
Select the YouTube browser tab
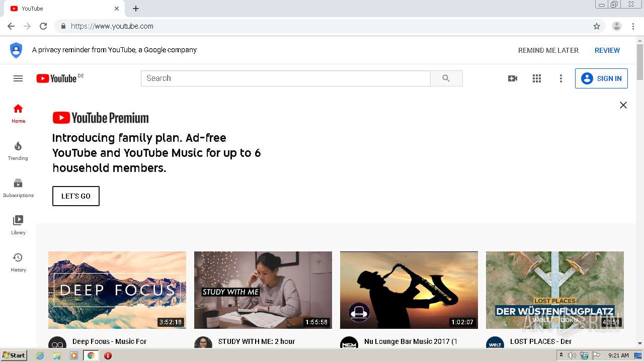pyautogui.click(x=65, y=9)
